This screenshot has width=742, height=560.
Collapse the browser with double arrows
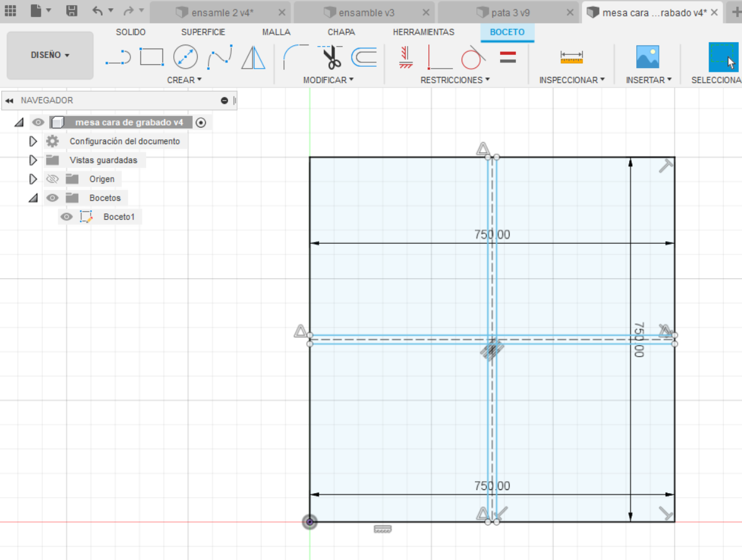point(9,100)
